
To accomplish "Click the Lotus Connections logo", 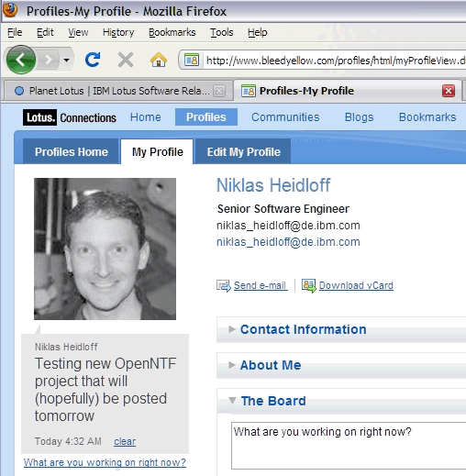I will 70,117.
